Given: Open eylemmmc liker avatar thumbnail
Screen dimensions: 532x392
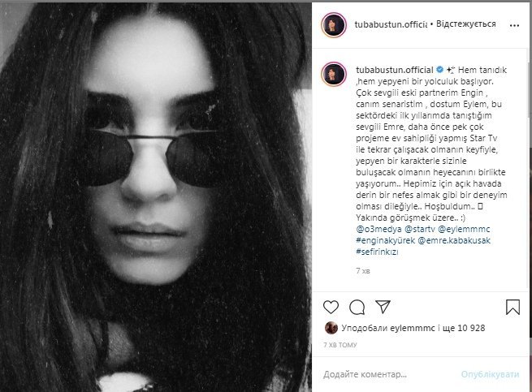Looking at the screenshot, I should tap(331, 328).
